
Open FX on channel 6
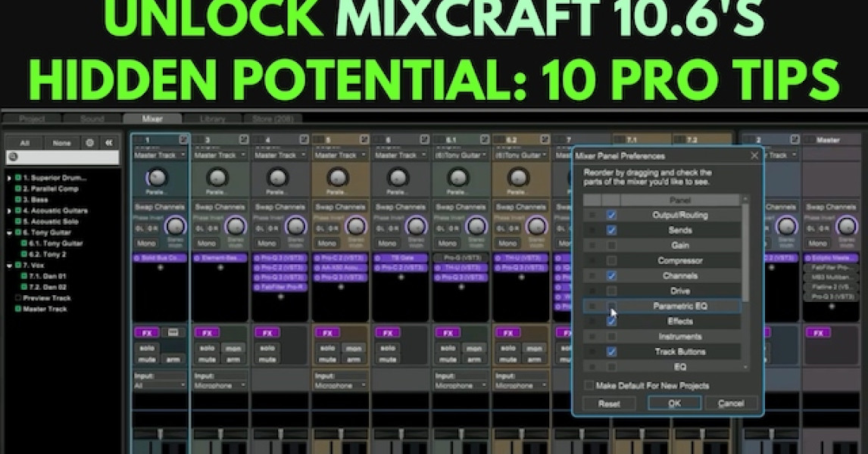tap(388, 333)
